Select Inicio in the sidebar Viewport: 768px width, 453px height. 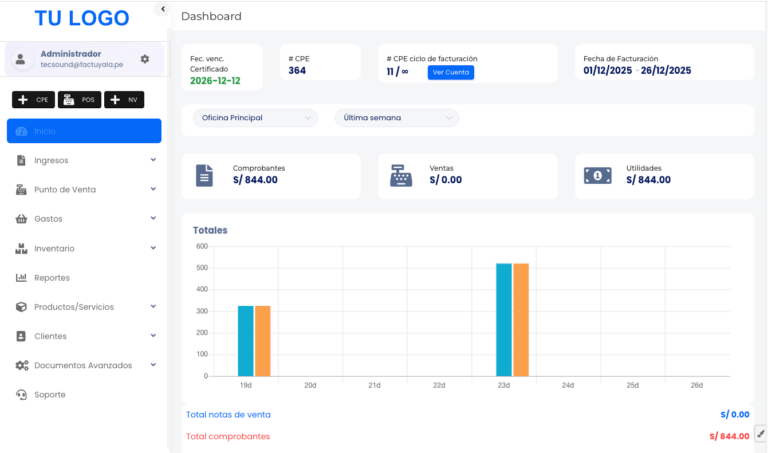point(84,131)
